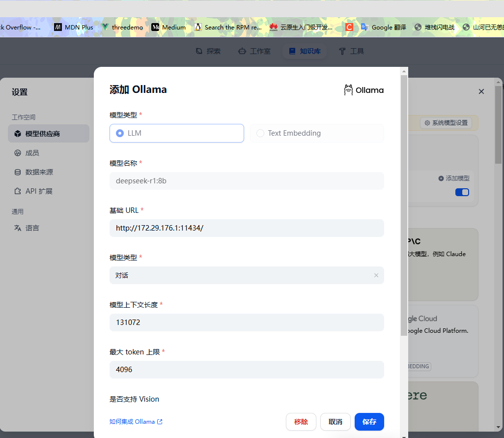The image size is (504, 438).
Task: Open the 语言 language section
Action: pyautogui.click(x=49, y=228)
